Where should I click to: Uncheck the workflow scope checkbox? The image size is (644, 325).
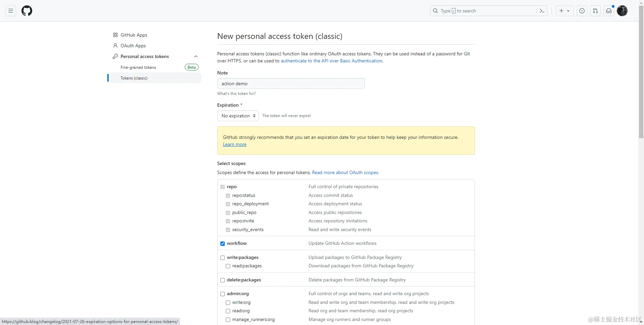[222, 243]
